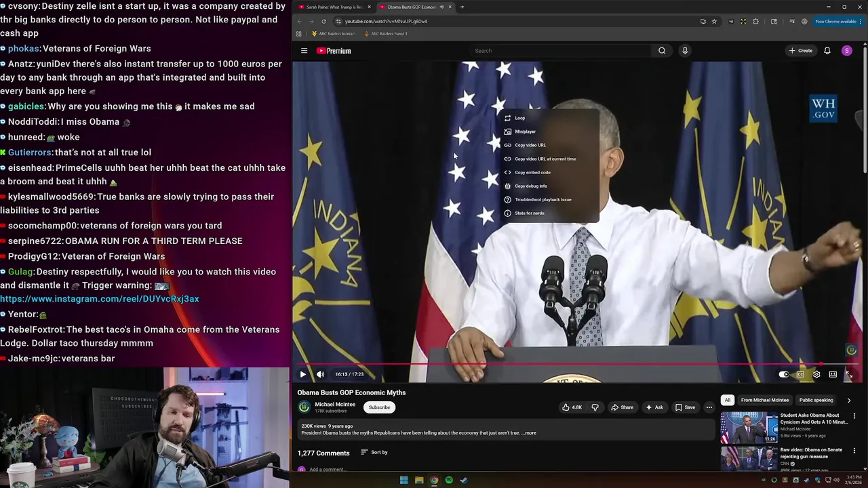
Task: Go back in Chrome
Action: coord(300,21)
